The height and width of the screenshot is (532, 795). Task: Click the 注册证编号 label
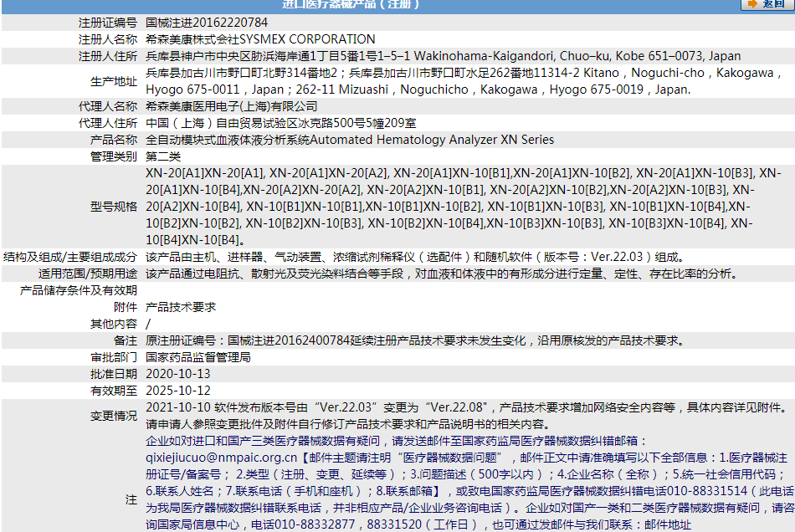click(x=107, y=23)
